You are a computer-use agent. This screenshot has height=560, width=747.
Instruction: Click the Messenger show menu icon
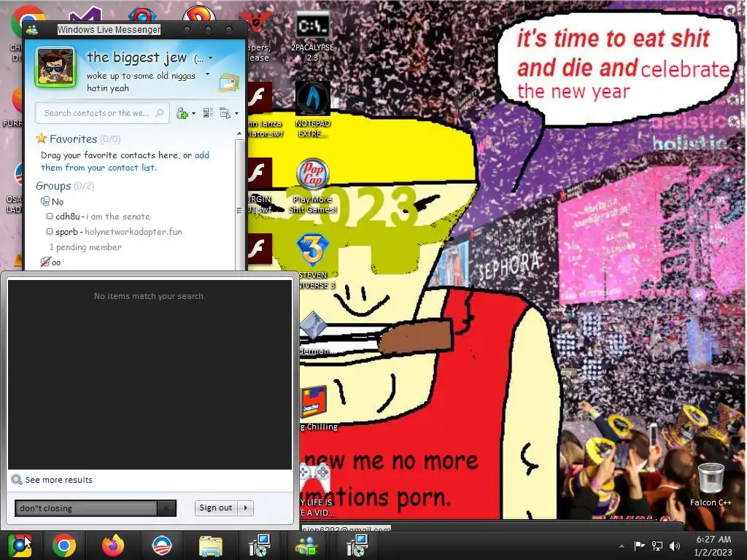[x=225, y=113]
